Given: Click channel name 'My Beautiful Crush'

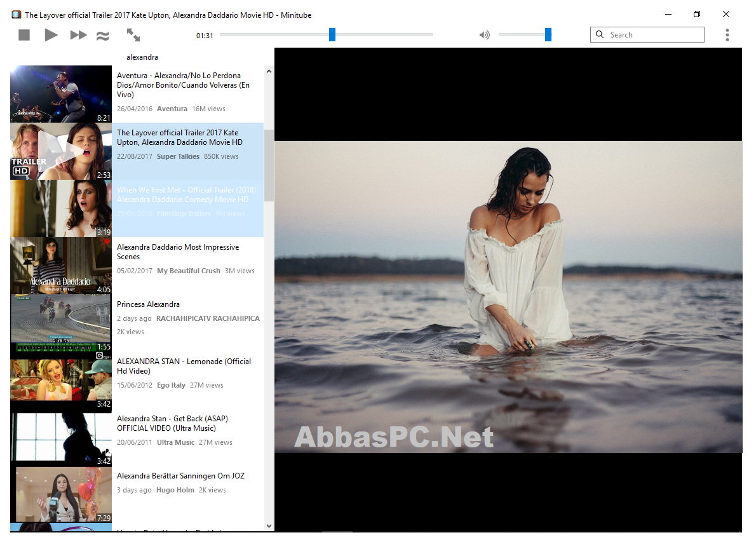Looking at the screenshot, I should point(189,271).
